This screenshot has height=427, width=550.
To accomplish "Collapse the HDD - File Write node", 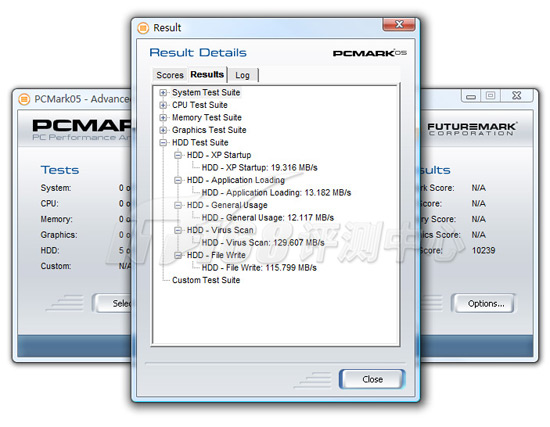I will (178, 255).
